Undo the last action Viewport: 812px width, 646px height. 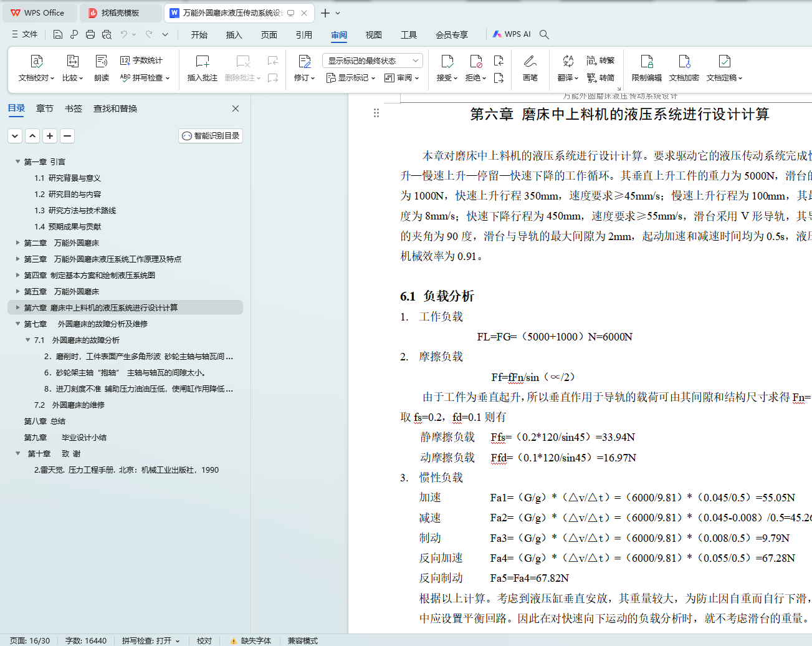click(x=124, y=34)
